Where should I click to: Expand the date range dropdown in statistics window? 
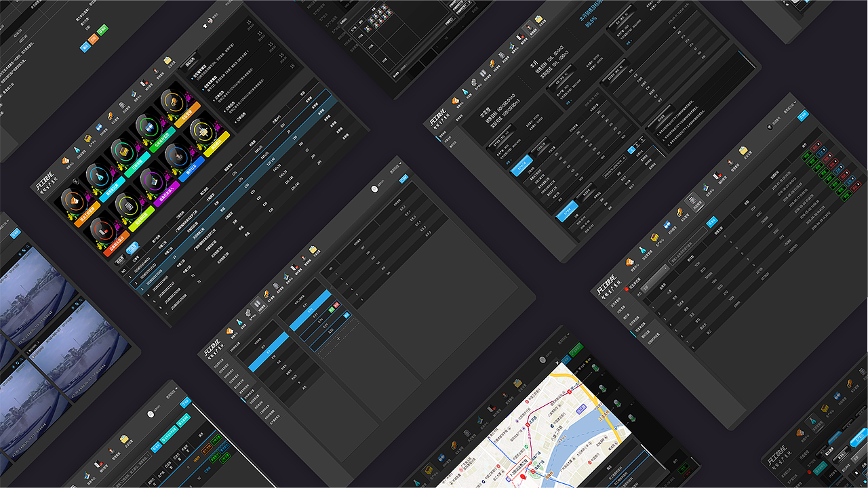[x=614, y=166]
